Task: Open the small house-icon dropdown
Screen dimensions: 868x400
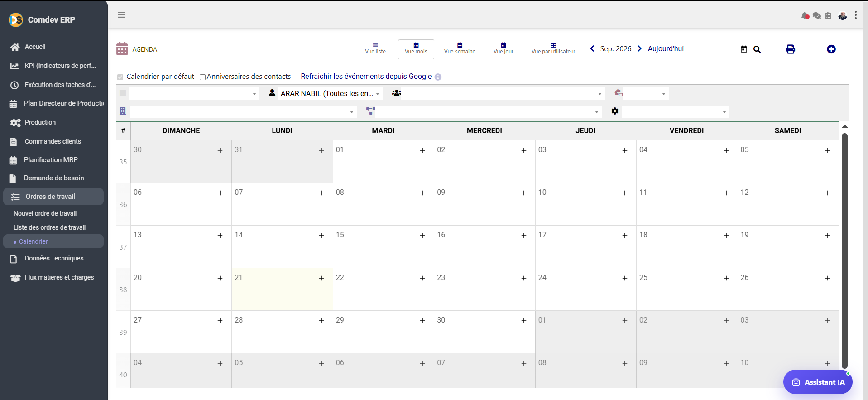Action: (646, 93)
